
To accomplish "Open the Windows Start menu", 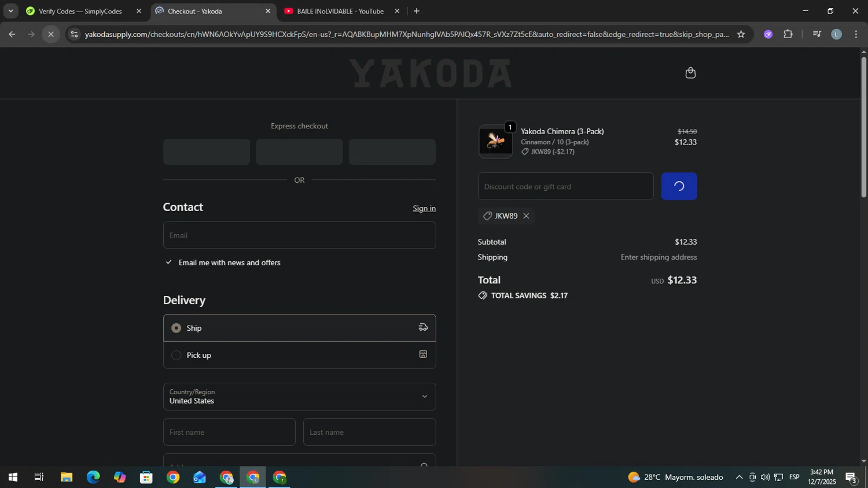I will (x=12, y=478).
